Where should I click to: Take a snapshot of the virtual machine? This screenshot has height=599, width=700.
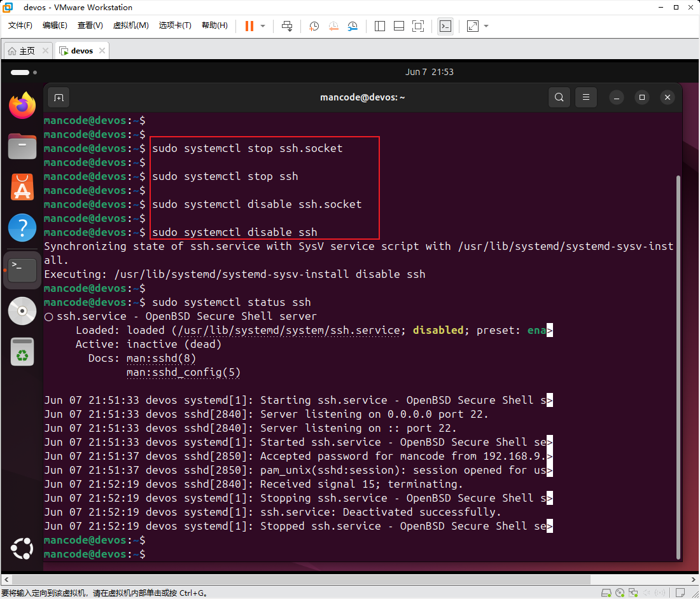314,26
